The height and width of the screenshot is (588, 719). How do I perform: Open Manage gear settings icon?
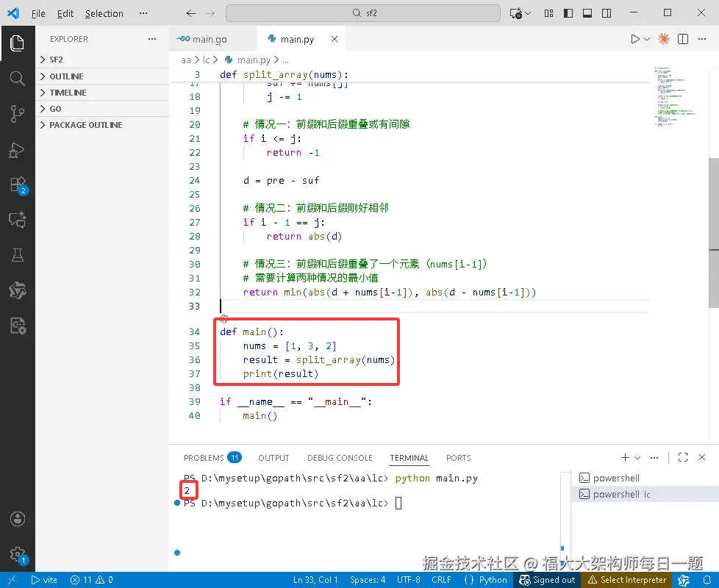point(18,554)
